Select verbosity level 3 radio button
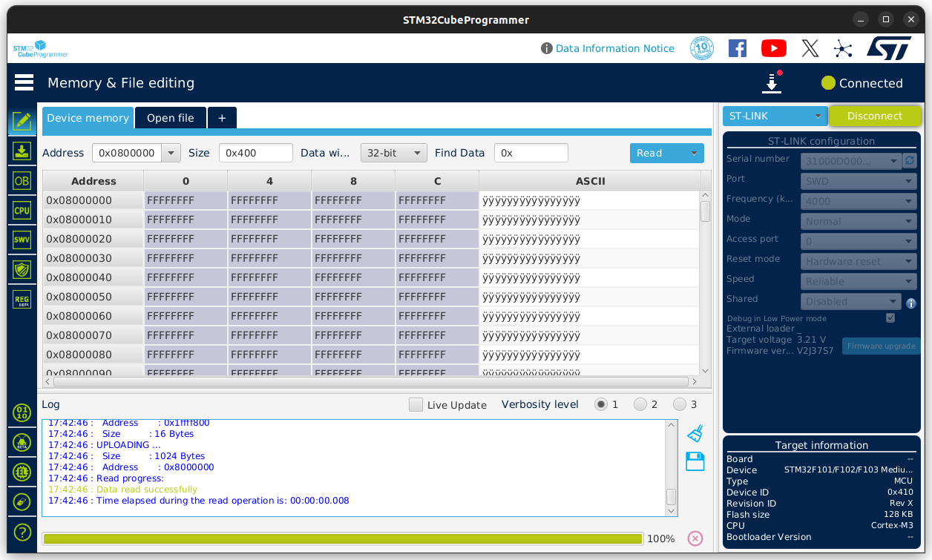 point(680,404)
